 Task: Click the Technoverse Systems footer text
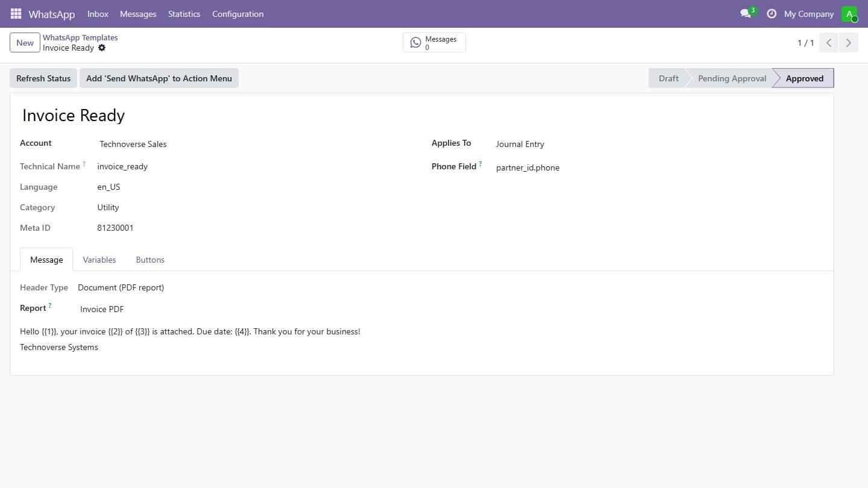click(59, 347)
